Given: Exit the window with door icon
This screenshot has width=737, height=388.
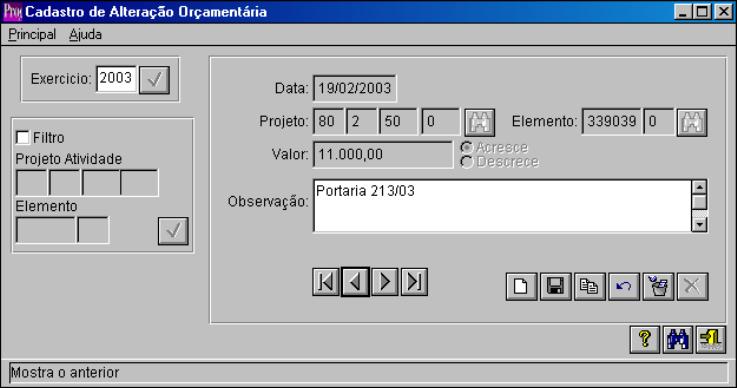Looking at the screenshot, I should 711,340.
